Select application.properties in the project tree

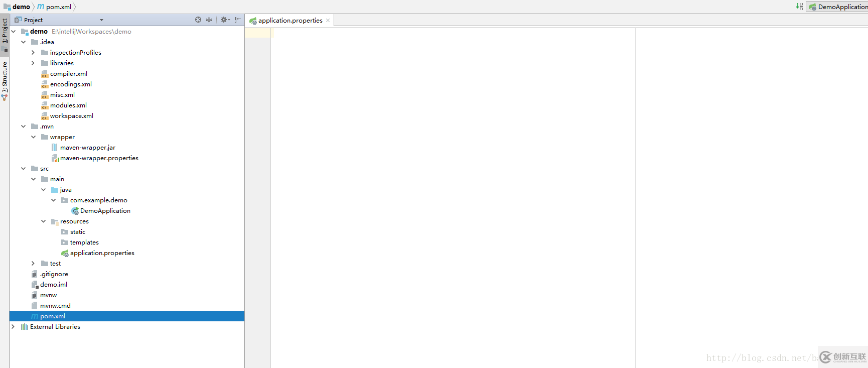pyautogui.click(x=102, y=253)
